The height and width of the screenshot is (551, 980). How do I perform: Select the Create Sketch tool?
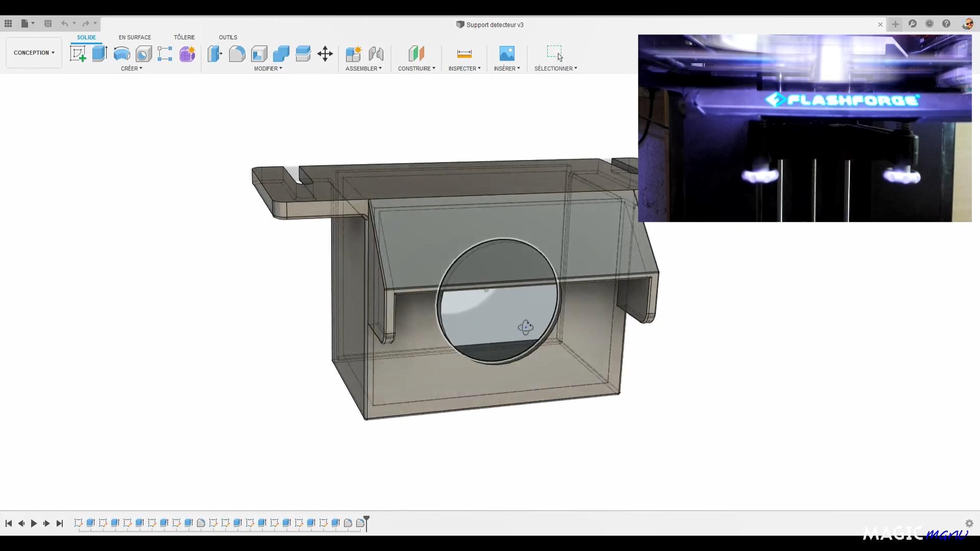78,54
